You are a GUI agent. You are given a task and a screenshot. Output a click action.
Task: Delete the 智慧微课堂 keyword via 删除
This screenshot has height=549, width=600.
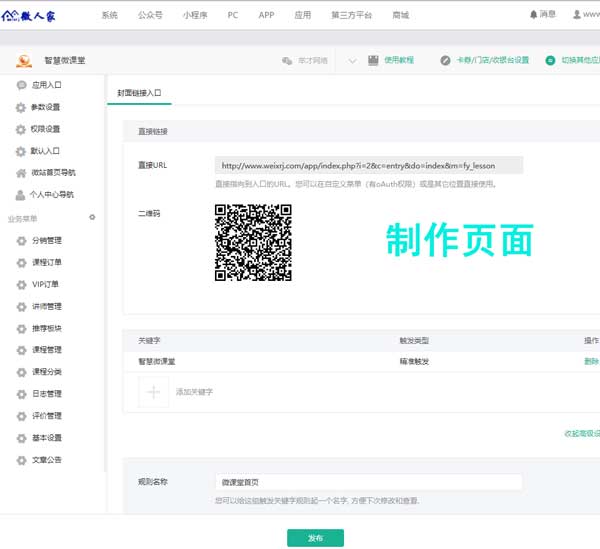[x=591, y=362]
